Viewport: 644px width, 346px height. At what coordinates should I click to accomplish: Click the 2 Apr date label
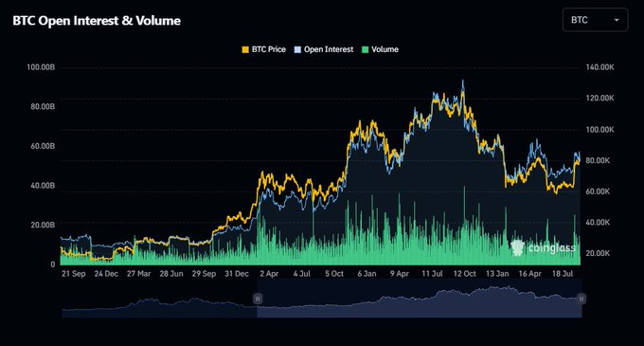tap(269, 273)
